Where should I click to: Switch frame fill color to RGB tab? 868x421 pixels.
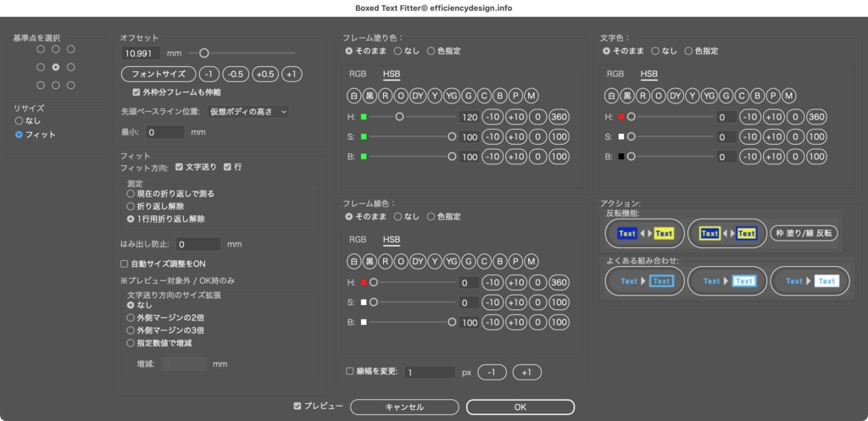[x=358, y=75]
